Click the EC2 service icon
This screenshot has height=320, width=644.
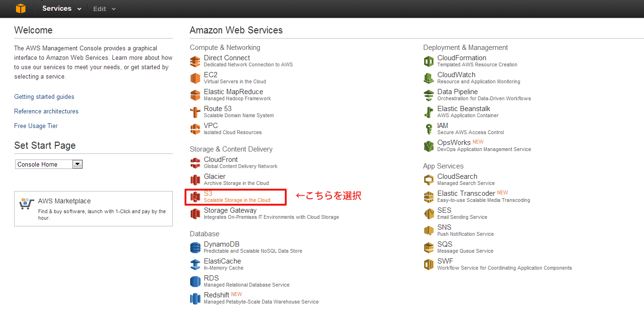click(x=195, y=78)
